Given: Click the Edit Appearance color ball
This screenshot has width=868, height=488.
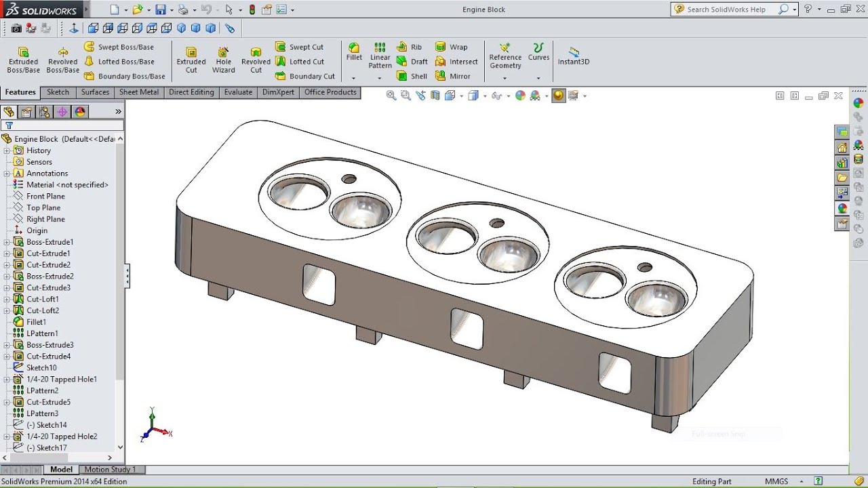Looking at the screenshot, I should click(x=520, y=96).
